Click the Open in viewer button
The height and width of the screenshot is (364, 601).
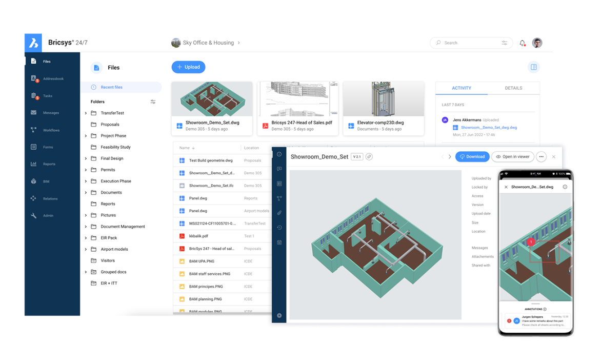[x=512, y=156]
